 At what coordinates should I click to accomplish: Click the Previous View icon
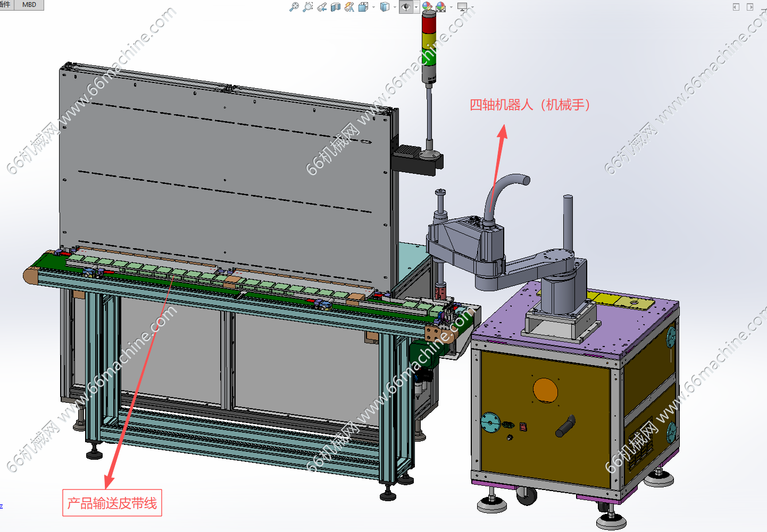pyautogui.click(x=321, y=7)
